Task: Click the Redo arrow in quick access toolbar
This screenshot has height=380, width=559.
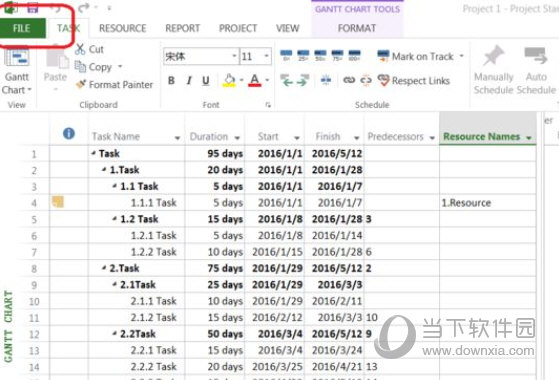Action: coord(83,7)
